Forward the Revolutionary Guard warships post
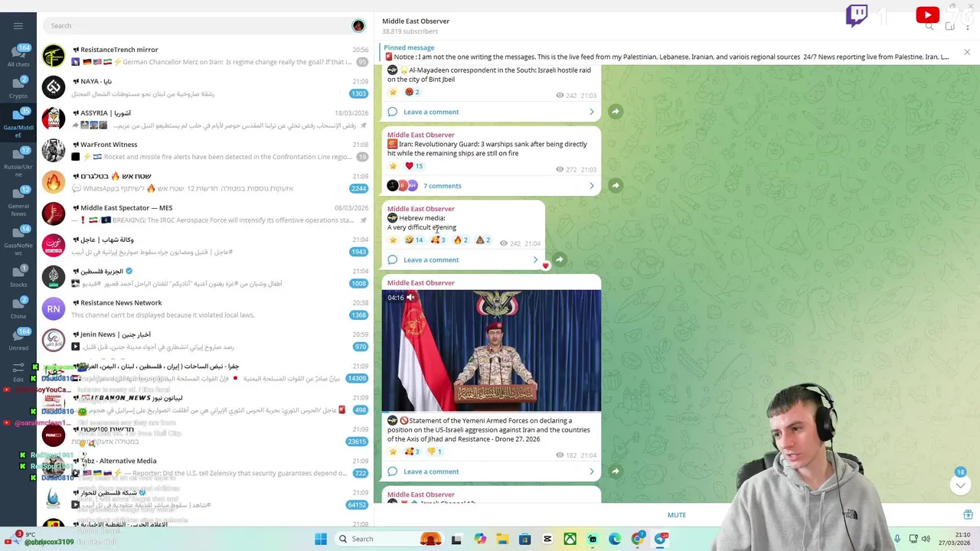Viewport: 980px width, 551px height. pyautogui.click(x=615, y=185)
